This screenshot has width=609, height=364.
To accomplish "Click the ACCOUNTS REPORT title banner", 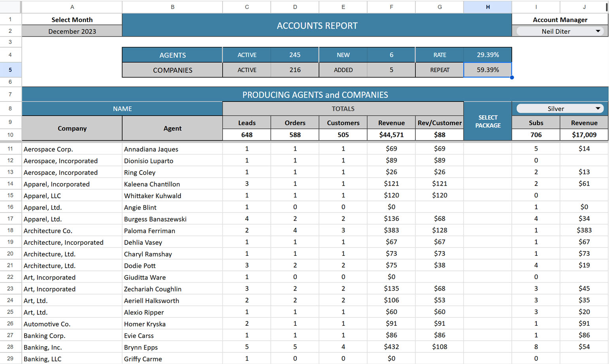I will pyautogui.click(x=317, y=26).
